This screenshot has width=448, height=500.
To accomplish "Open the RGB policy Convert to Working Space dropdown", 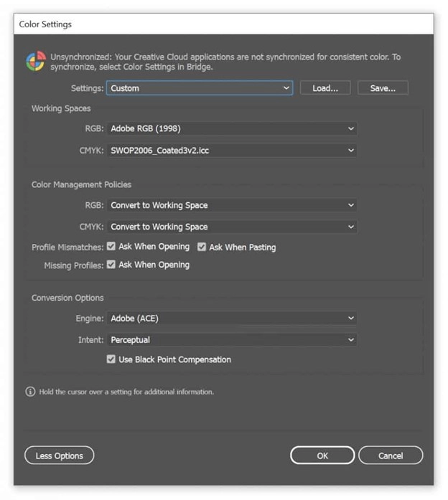I will [232, 205].
